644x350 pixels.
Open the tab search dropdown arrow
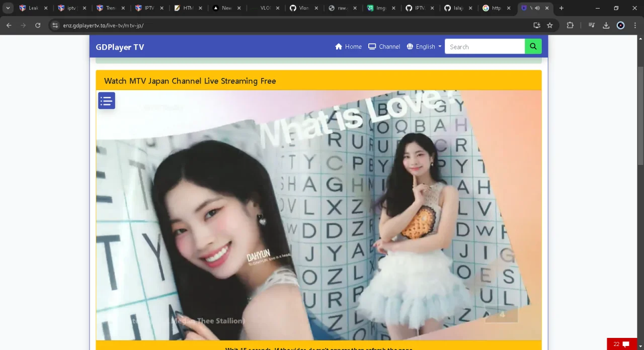(8, 8)
